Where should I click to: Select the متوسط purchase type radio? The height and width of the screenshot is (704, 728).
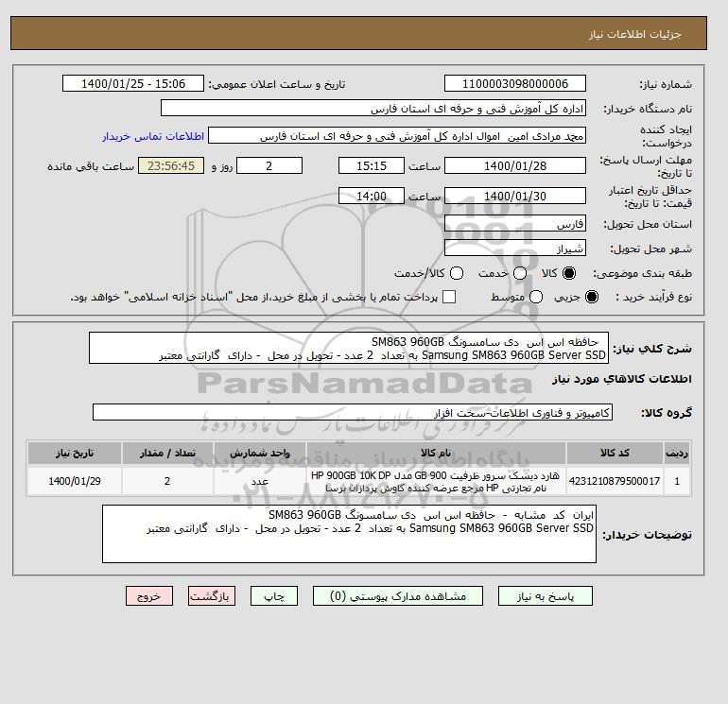[536, 297]
